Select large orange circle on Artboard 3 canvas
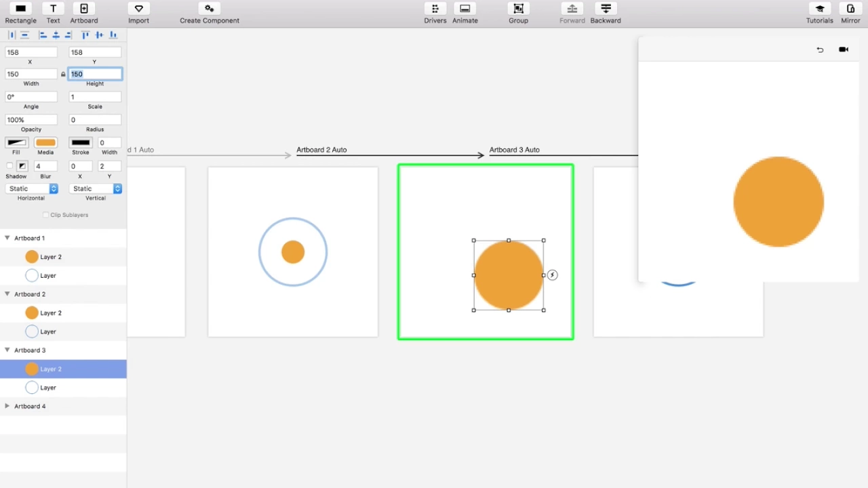868x488 pixels. pos(509,275)
